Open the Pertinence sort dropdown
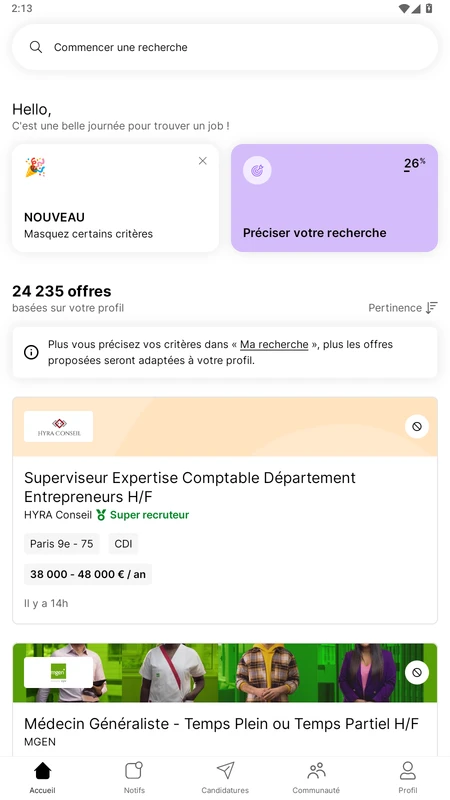Screen dimensions: 450x800 coord(403,308)
